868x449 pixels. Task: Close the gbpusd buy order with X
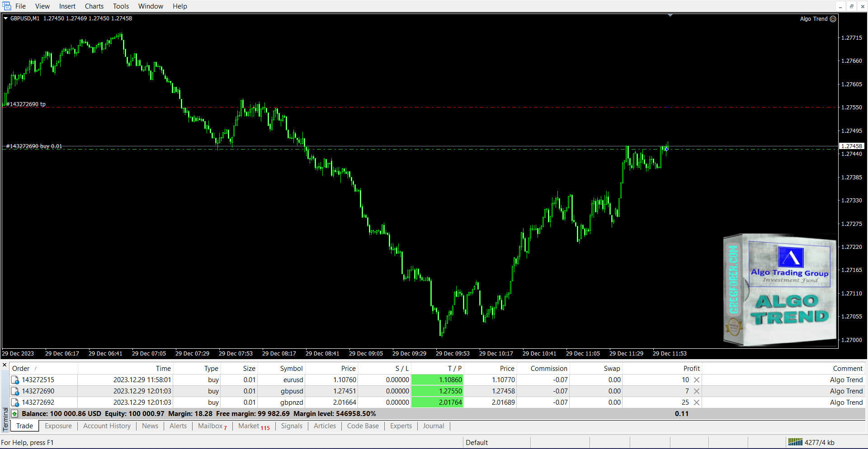click(x=697, y=391)
